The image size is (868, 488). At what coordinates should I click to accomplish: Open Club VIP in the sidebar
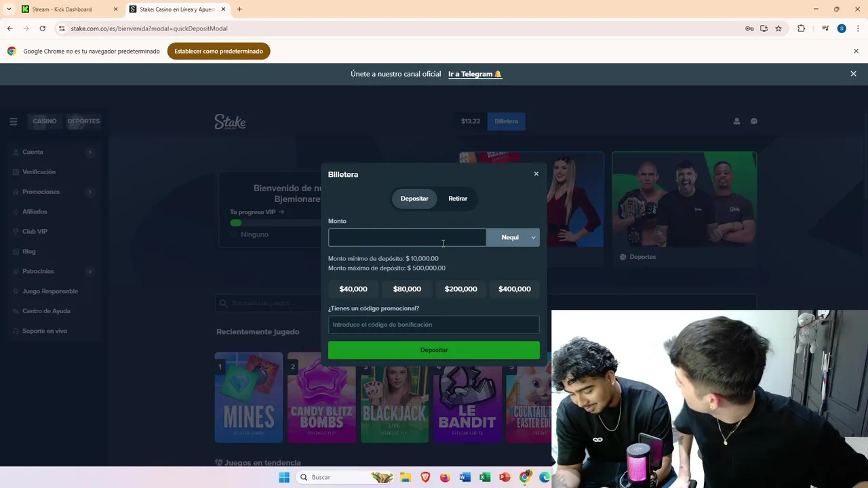(x=35, y=232)
